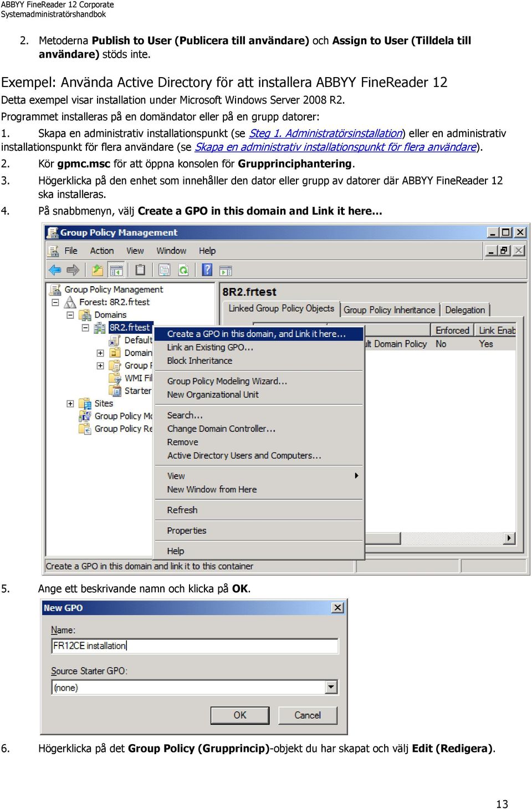Open the View submenu arrow in context menu
This screenshot has width=532, height=809.
[x=356, y=476]
